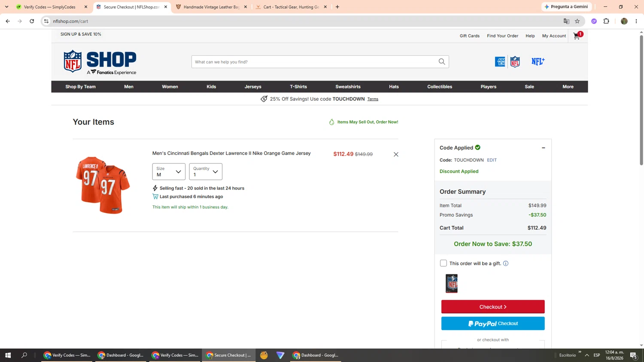Click SIGN UP & SAVE 10%

81,34
